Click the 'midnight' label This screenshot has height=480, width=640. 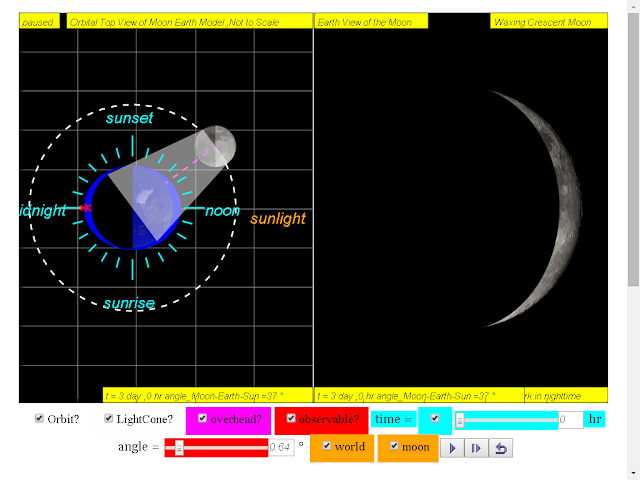coord(43,210)
